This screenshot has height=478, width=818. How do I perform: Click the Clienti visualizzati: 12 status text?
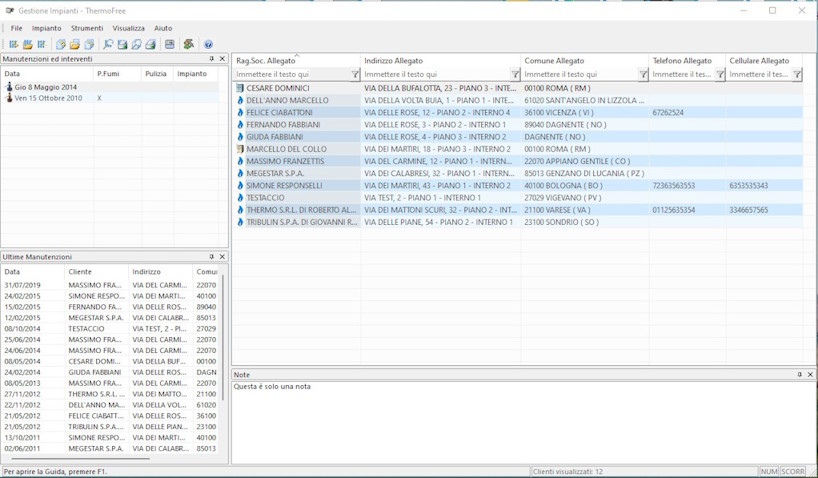(x=568, y=472)
